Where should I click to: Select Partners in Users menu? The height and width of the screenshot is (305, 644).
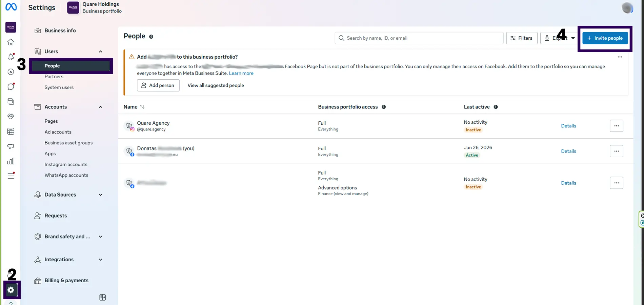click(x=54, y=77)
